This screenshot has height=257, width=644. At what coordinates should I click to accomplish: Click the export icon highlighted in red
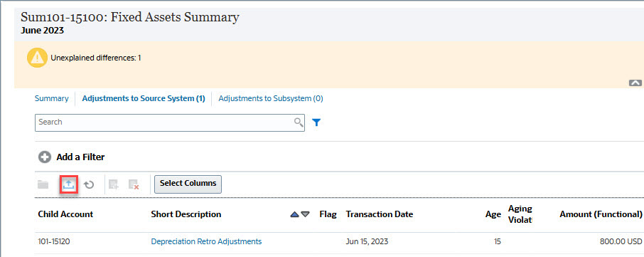point(69,184)
